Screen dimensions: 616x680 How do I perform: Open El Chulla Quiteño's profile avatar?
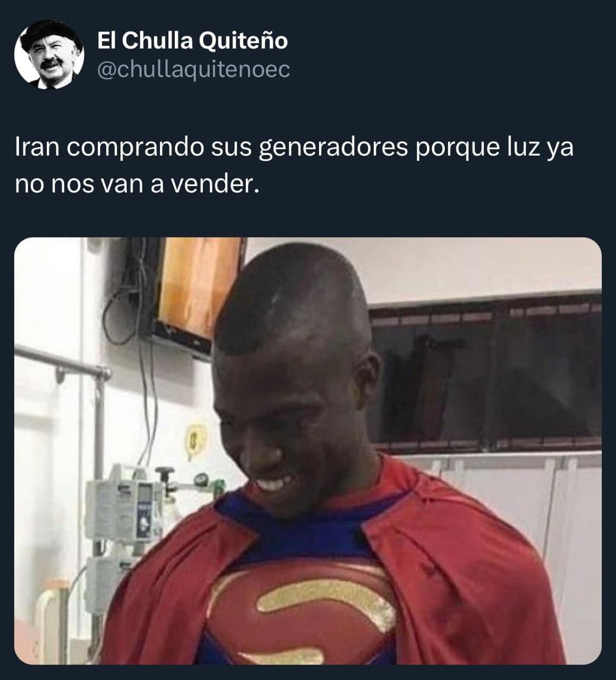pyautogui.click(x=49, y=54)
